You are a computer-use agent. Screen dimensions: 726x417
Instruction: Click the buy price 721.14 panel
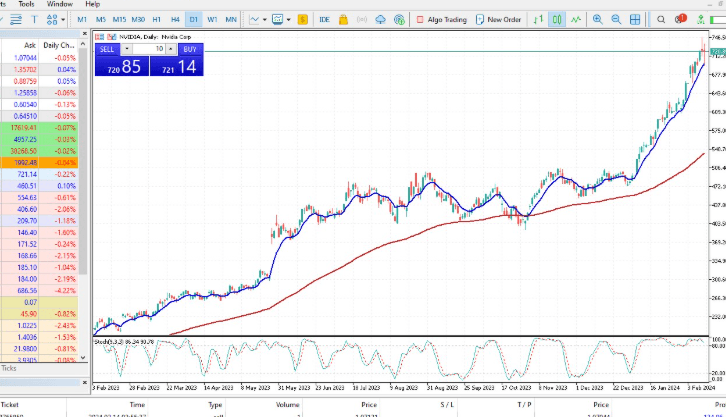tap(177, 66)
